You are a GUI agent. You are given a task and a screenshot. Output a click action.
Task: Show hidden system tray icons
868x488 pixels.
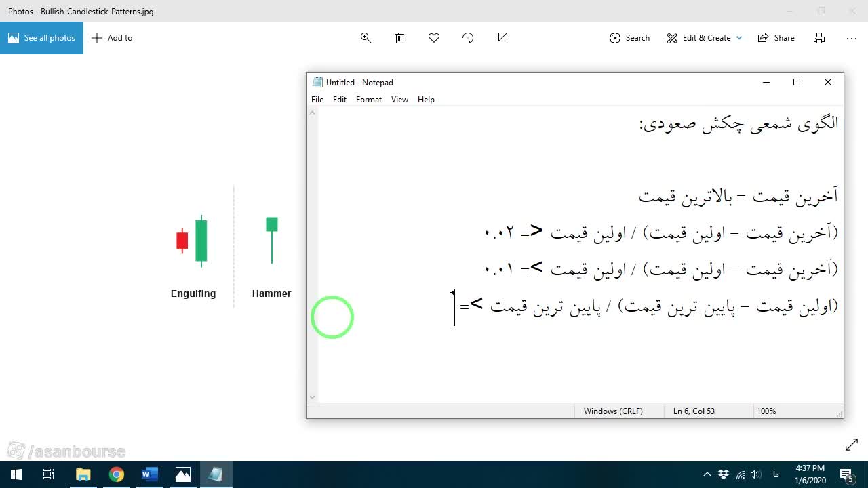[x=707, y=474]
